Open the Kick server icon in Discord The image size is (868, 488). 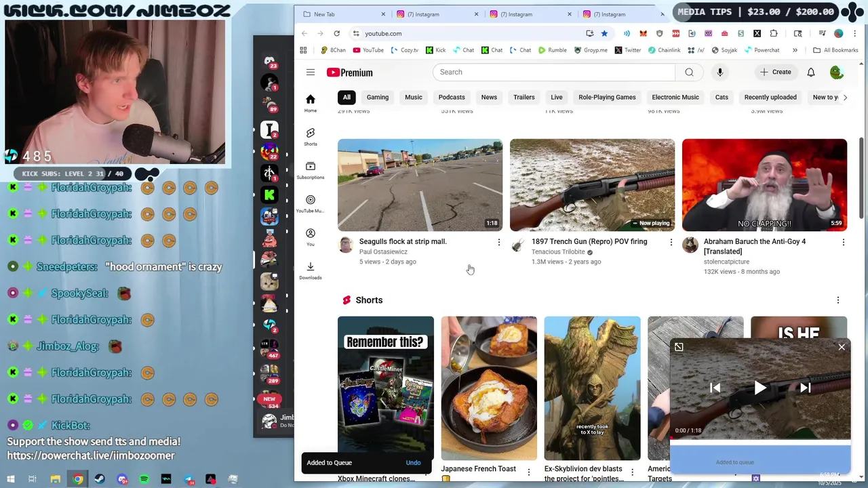click(270, 195)
